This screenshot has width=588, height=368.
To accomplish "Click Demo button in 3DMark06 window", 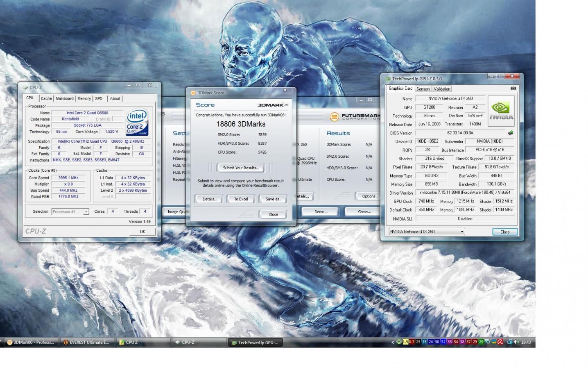I will tap(321, 212).
